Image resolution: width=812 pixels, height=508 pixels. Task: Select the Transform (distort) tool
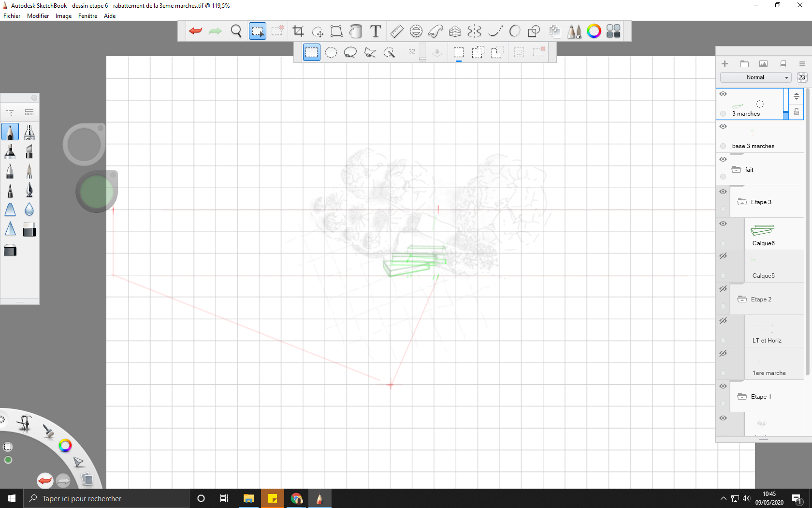pyautogui.click(x=337, y=31)
